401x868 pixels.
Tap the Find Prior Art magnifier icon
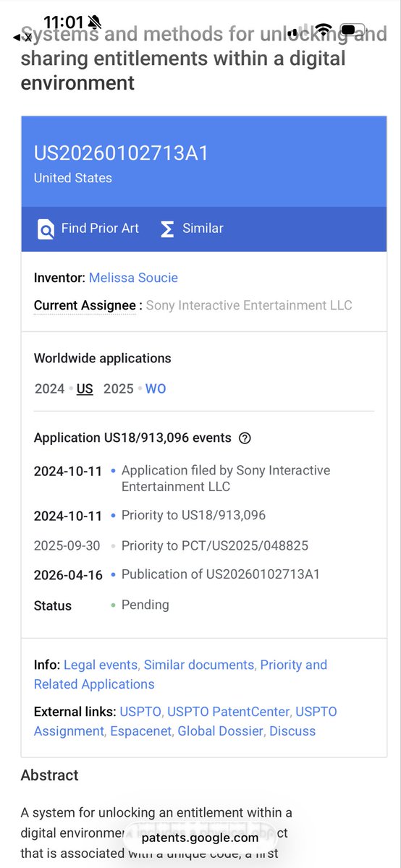coord(46,229)
